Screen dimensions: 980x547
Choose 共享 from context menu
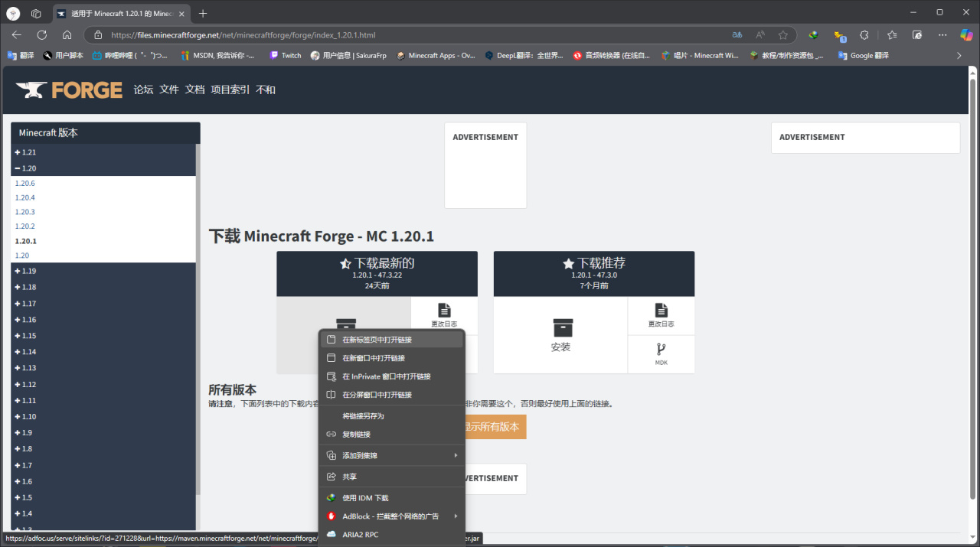[392, 477]
